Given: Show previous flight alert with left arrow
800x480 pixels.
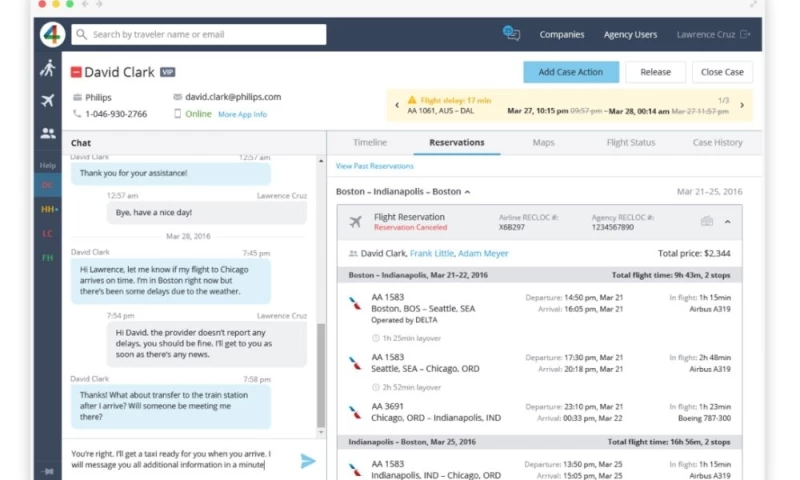Looking at the screenshot, I should [396, 105].
